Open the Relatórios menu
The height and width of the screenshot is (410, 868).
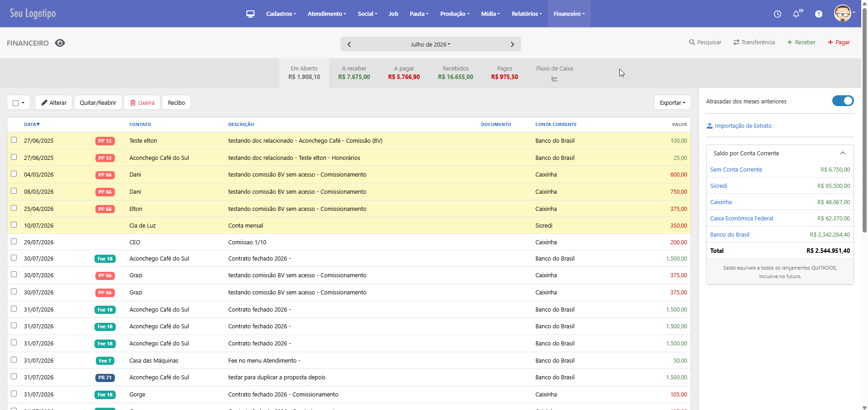pos(527,14)
